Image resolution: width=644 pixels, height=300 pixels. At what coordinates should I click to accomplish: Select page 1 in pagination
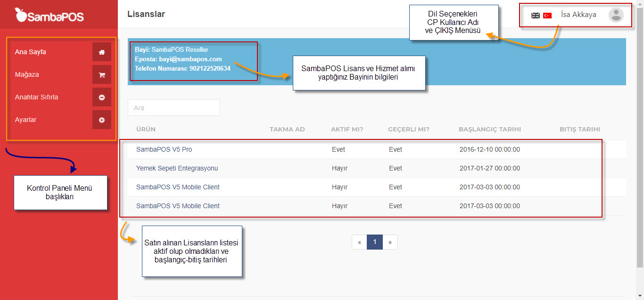(375, 242)
